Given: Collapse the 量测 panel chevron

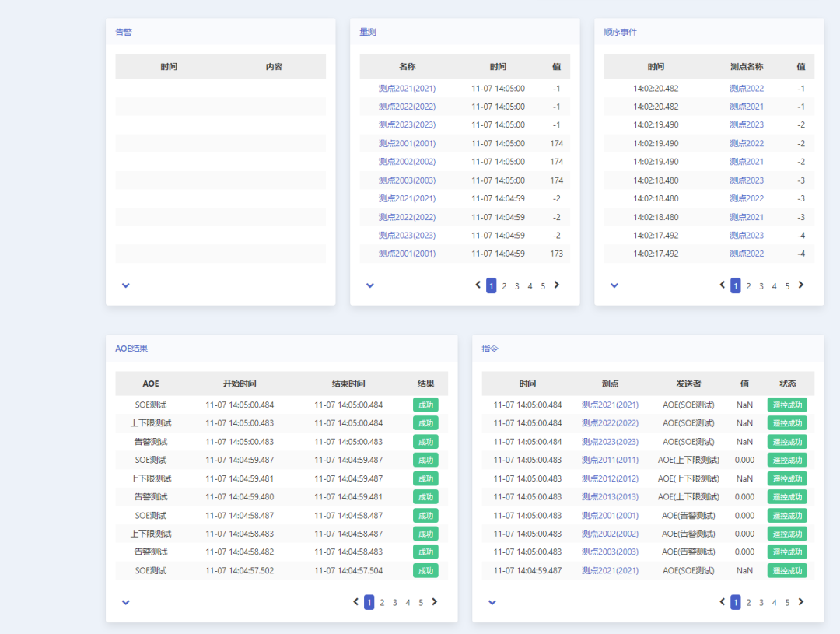Looking at the screenshot, I should click(370, 285).
